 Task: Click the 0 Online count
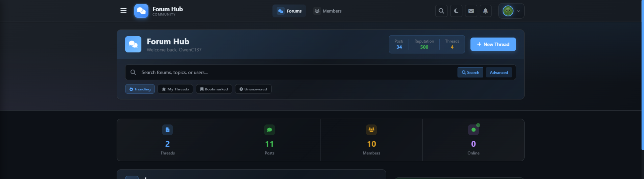473,144
